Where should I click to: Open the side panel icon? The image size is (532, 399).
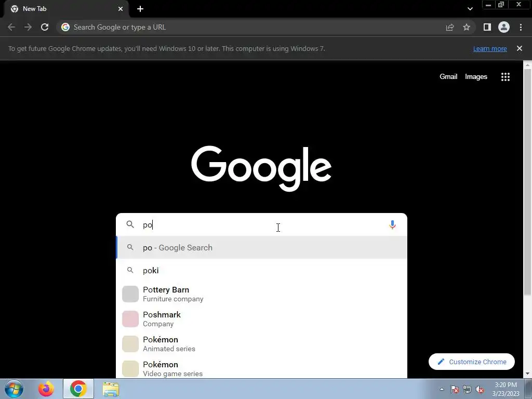point(487,27)
